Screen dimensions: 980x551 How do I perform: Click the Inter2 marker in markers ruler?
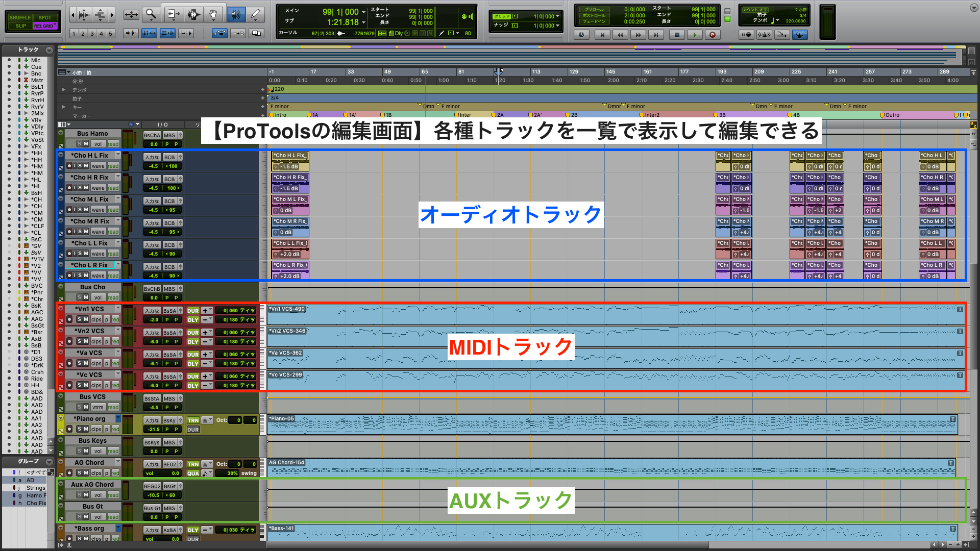[649, 115]
